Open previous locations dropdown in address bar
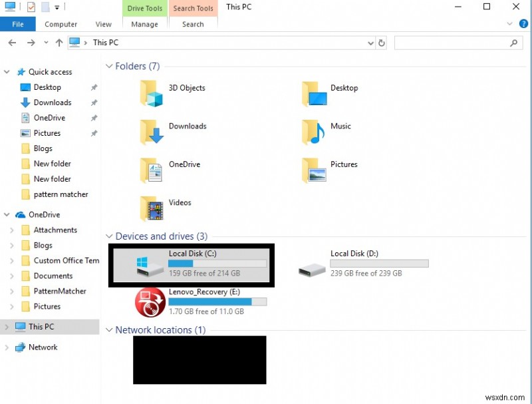Viewport: 532px width, 404px height. [x=370, y=43]
